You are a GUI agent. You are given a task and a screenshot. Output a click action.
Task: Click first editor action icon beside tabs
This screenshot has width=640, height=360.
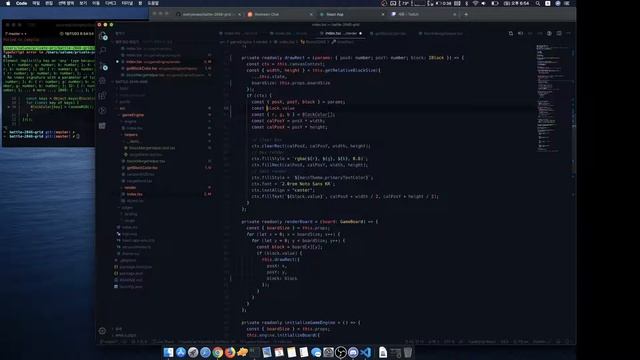click(511, 33)
